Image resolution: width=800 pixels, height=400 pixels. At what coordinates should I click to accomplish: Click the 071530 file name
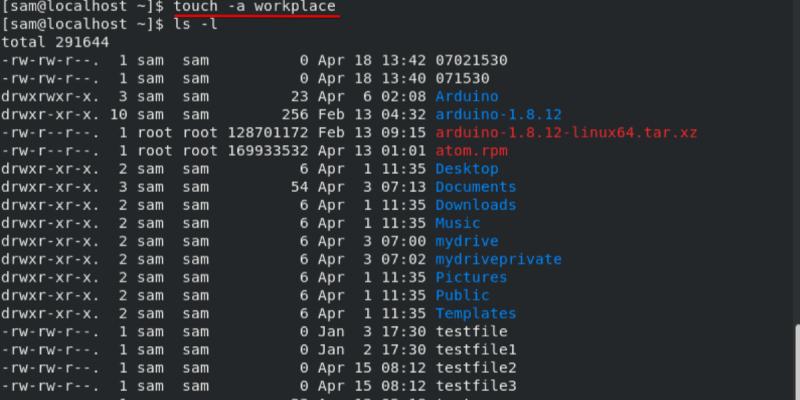462,79
